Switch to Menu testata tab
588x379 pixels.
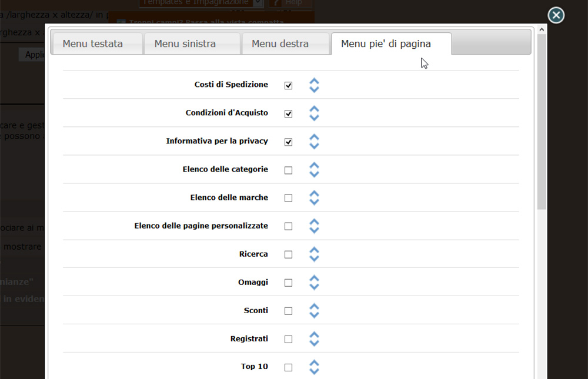(98, 43)
